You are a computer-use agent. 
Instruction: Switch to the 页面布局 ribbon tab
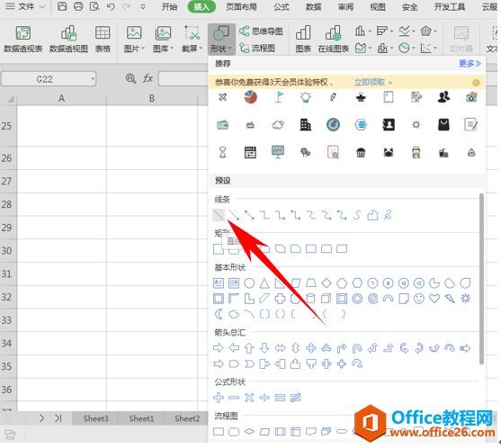(x=241, y=6)
